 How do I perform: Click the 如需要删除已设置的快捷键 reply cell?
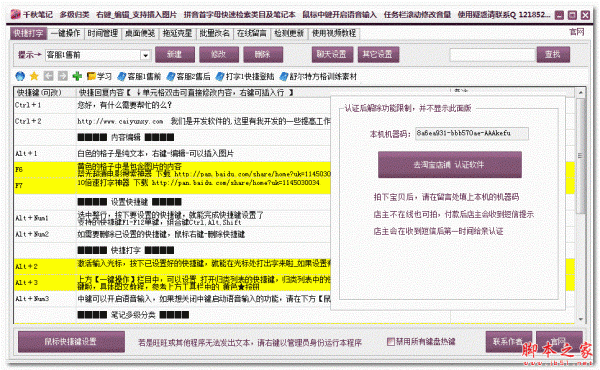(204, 234)
